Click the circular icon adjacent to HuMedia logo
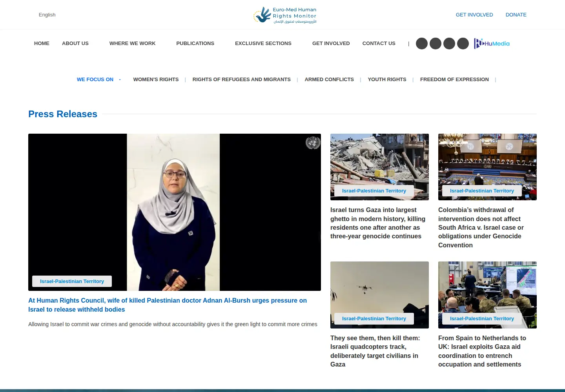 463,44
